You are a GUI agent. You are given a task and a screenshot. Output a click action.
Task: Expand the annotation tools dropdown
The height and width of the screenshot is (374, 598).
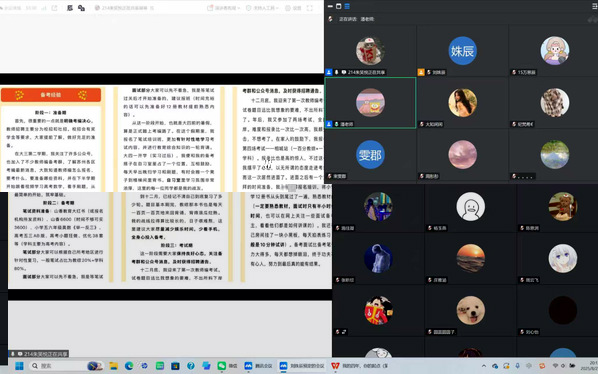click(x=262, y=8)
